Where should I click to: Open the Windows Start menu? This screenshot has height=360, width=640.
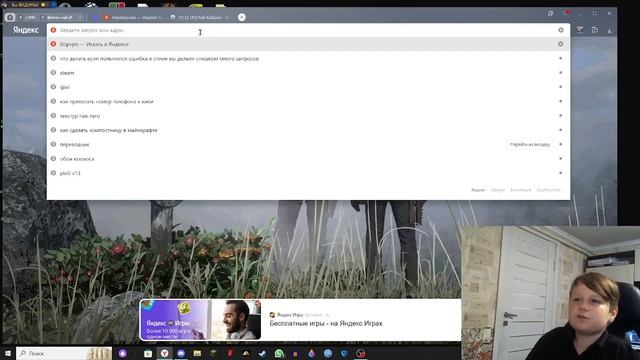(8, 353)
